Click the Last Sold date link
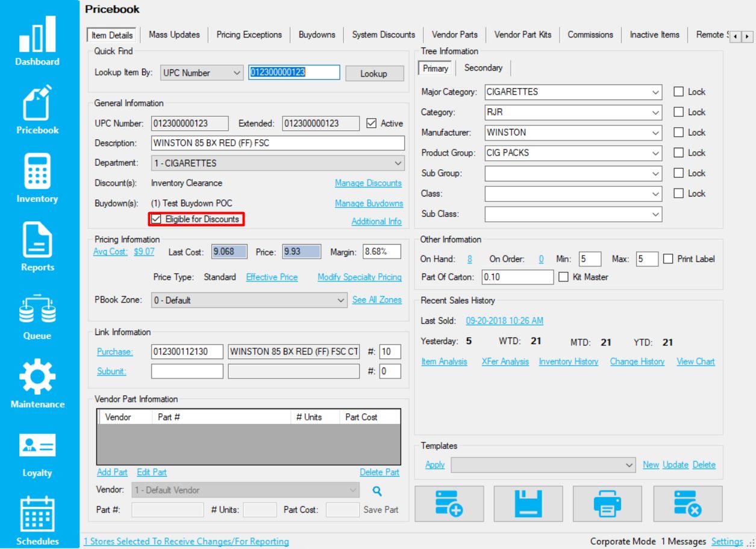 [x=505, y=321]
